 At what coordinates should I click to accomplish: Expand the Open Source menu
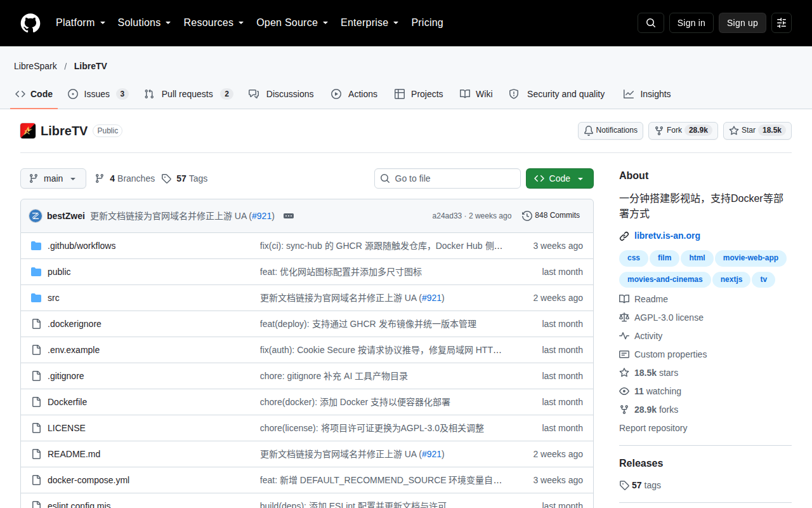tap(292, 23)
